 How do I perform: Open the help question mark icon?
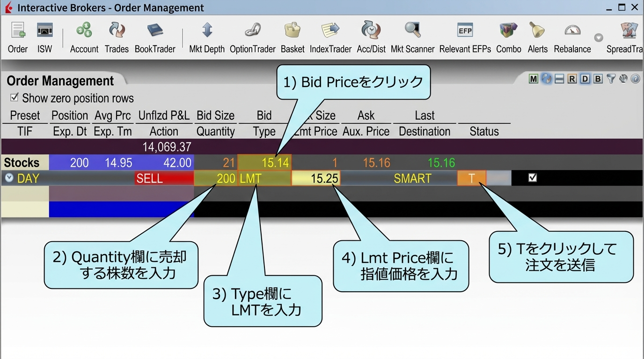pos(635,79)
